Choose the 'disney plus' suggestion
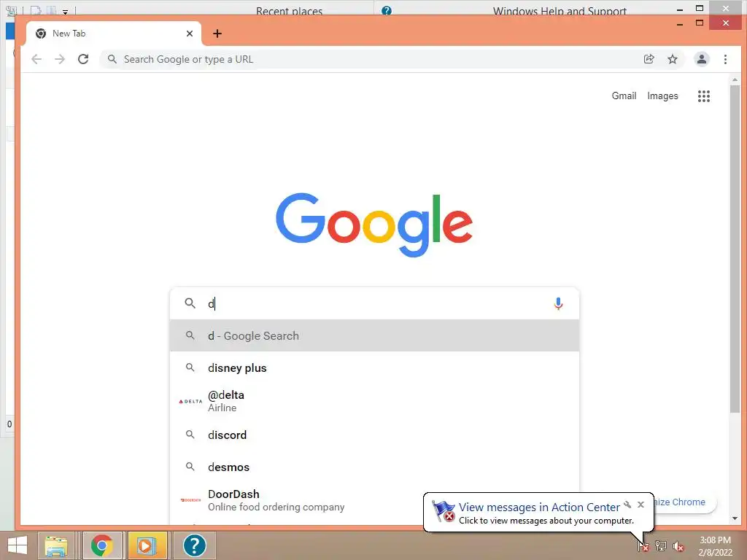 pos(374,368)
